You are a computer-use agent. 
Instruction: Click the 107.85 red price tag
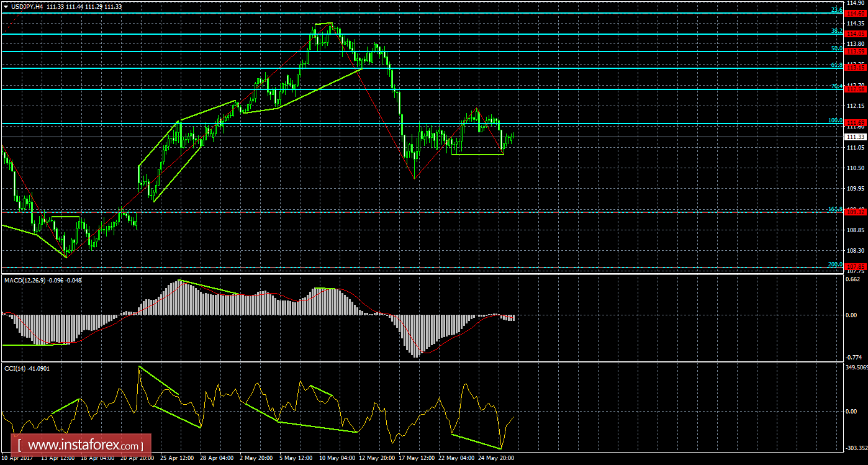856,267
